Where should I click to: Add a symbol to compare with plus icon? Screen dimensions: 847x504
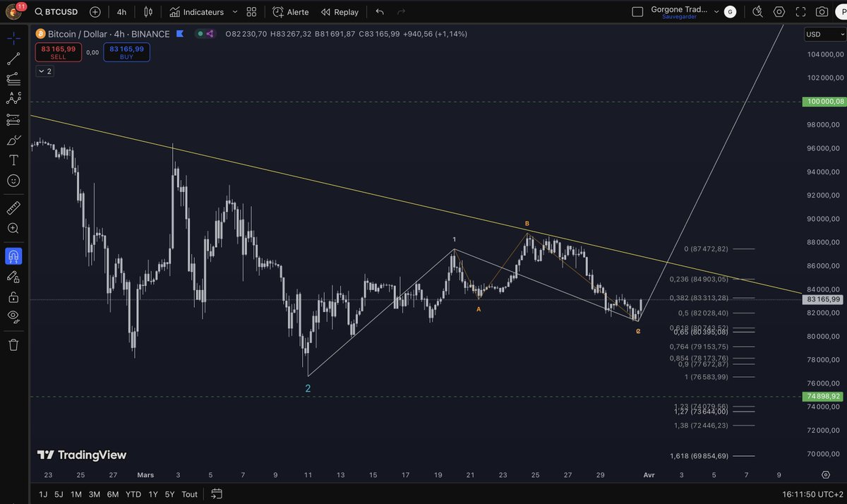(x=95, y=12)
